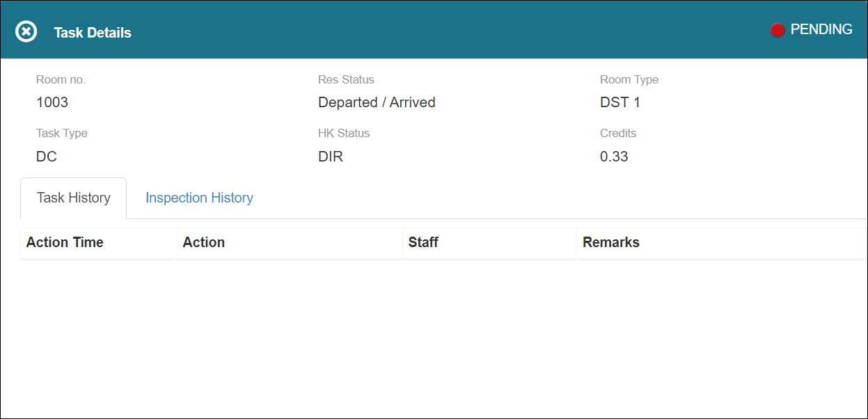Viewport: 868px width, 419px height.
Task: Click the Credits value 0.33
Action: [x=614, y=157]
